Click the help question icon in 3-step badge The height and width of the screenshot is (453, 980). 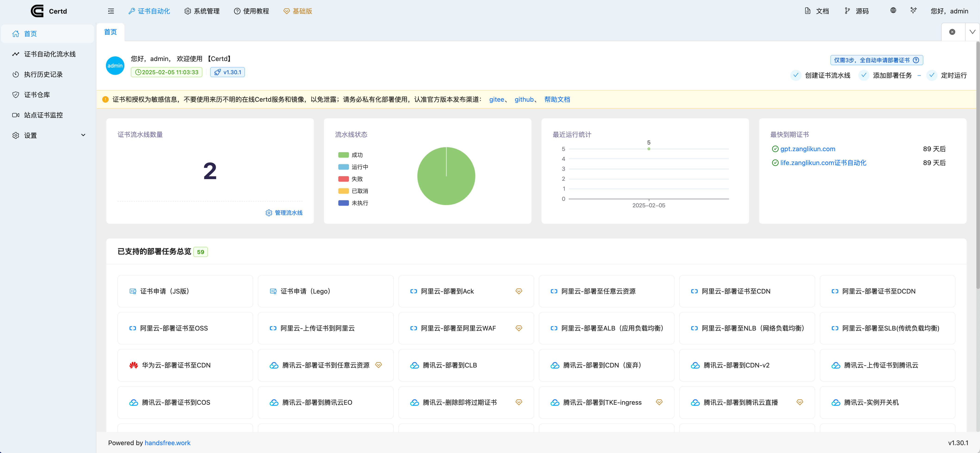[x=916, y=60]
